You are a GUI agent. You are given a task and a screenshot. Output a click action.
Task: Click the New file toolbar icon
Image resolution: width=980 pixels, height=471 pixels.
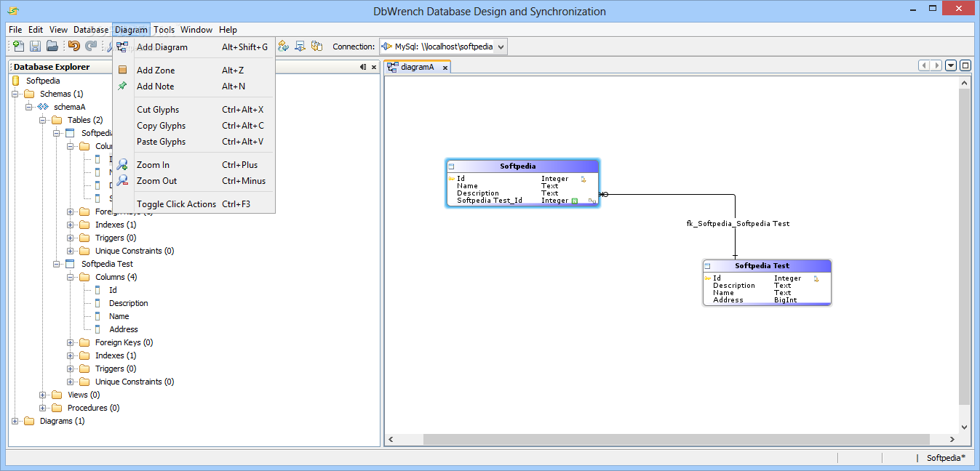19,46
